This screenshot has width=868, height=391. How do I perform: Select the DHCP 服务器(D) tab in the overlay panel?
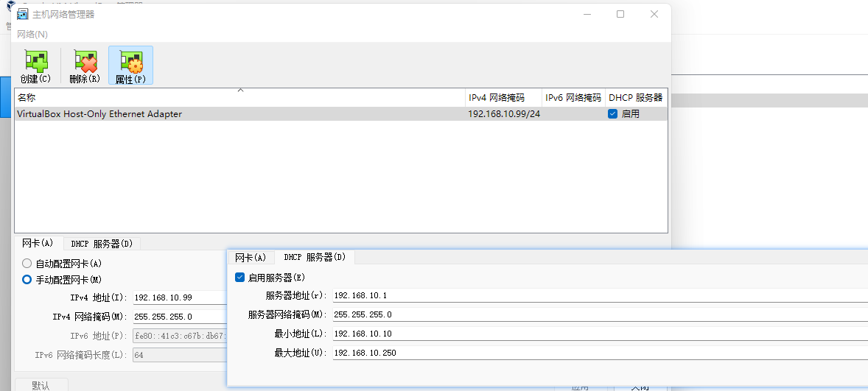pyautogui.click(x=315, y=257)
